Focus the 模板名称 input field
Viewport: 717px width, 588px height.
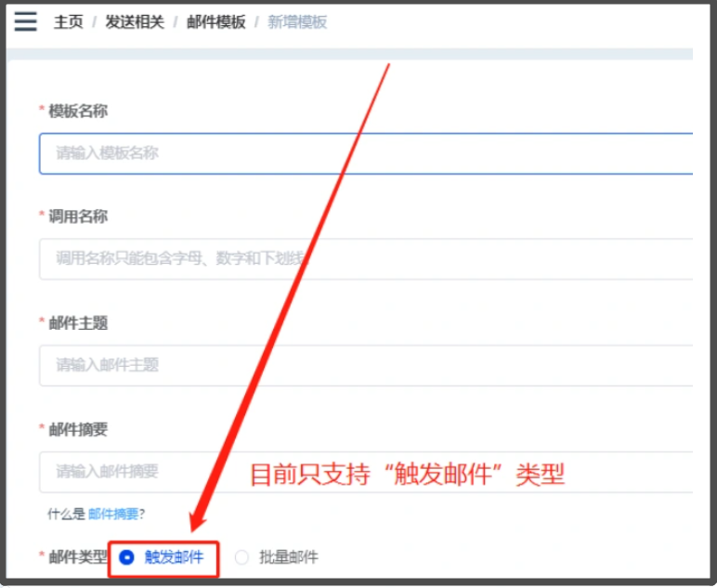(x=366, y=153)
